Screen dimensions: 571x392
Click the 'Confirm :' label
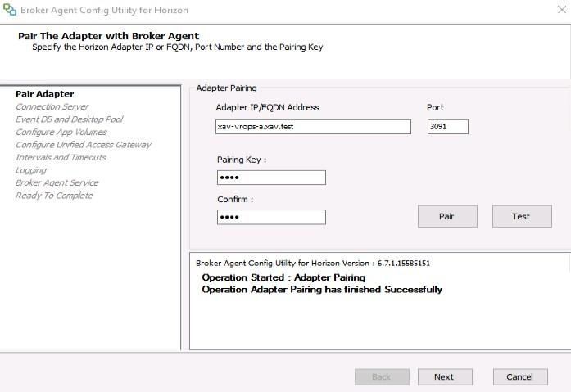click(235, 199)
